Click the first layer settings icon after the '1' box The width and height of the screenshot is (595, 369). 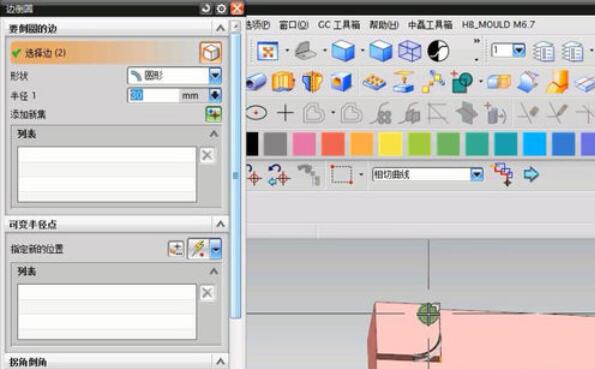[544, 51]
